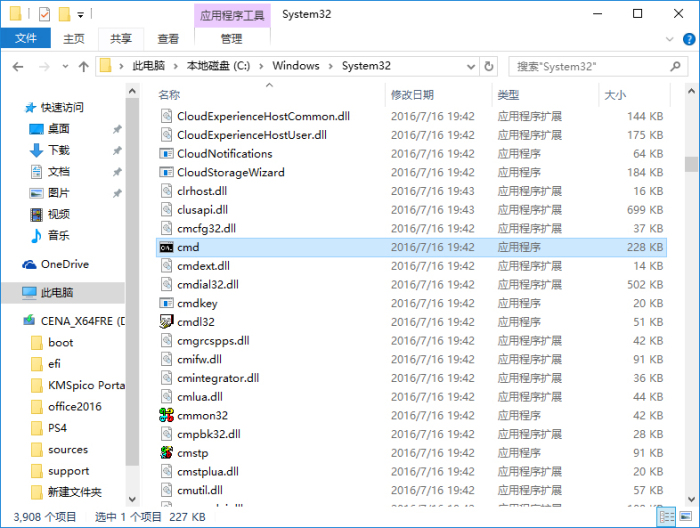Select 此电脑 (This PC) in navigation pane
Screen dimensions: 700x528
[x=63, y=293]
